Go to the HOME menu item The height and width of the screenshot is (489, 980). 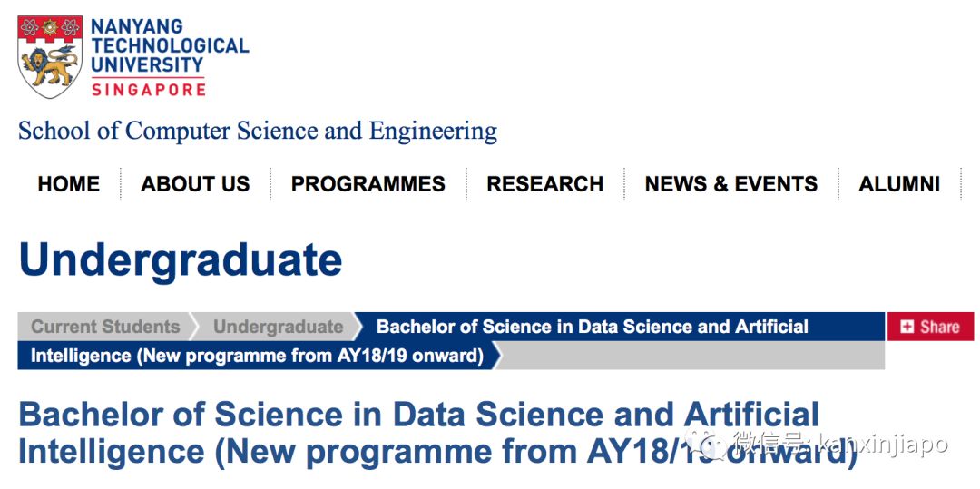click(x=69, y=184)
